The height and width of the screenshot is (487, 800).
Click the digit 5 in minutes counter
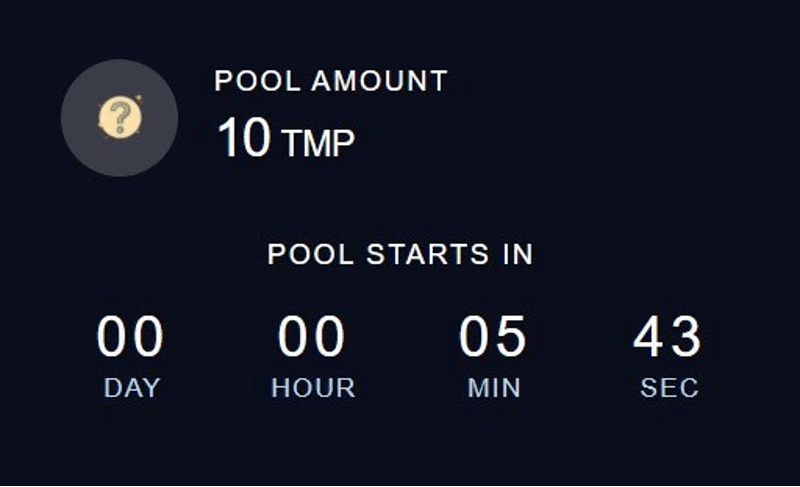[x=511, y=337]
